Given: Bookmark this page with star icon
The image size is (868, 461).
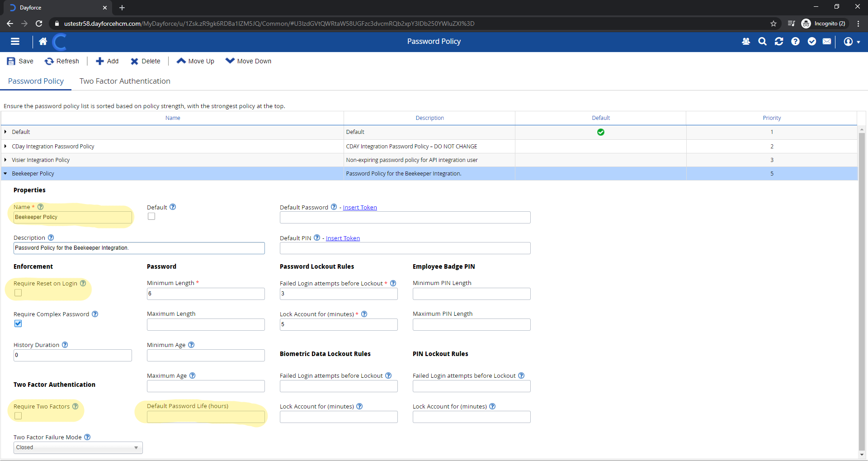Looking at the screenshot, I should 774,24.
